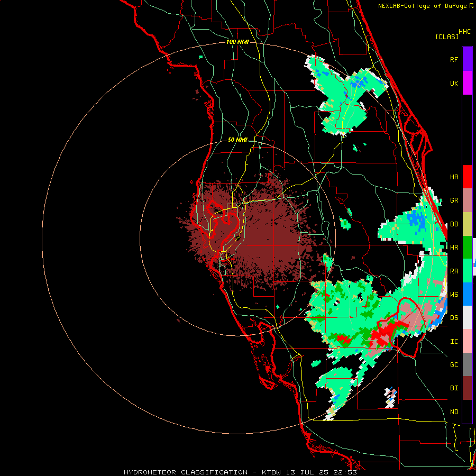
Task: Select the "HA" hail legend label
Action: coord(454,177)
